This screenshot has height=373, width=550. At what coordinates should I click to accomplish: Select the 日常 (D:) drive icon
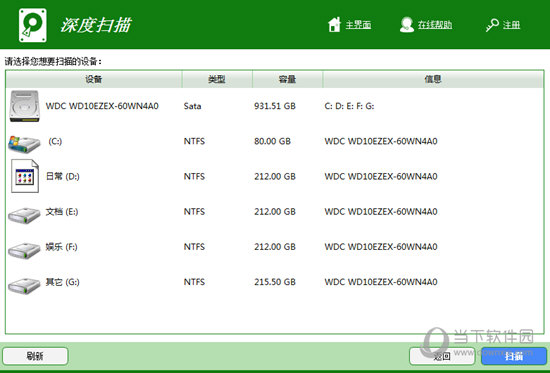(25, 176)
